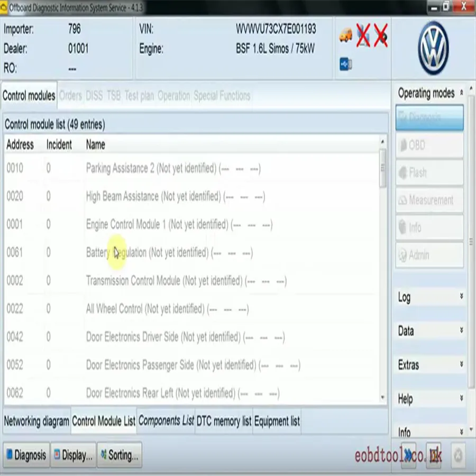This screenshot has height=476, width=476.
Task: Click address 0061 cell
Action: coord(15,252)
